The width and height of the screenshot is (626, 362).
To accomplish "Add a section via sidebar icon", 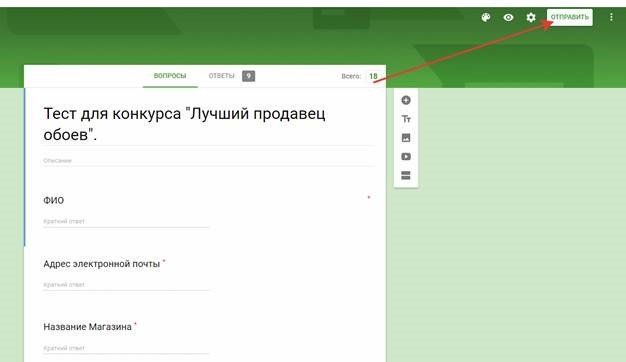I will (x=406, y=175).
